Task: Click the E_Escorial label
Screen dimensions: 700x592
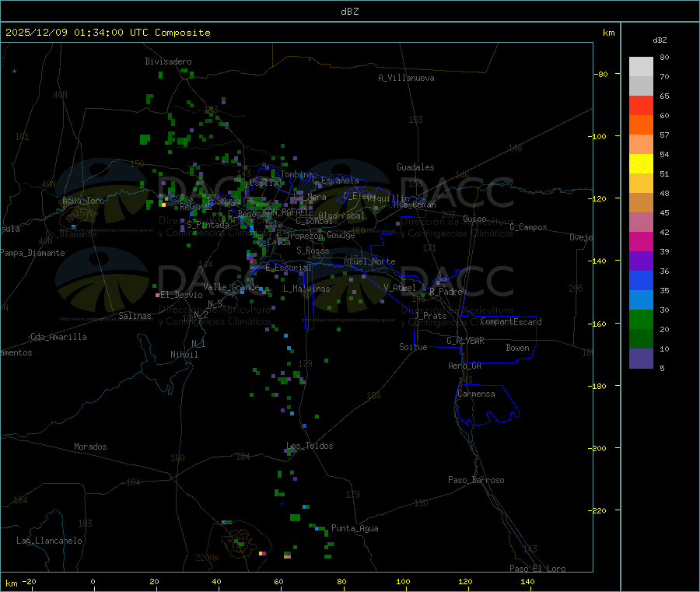Action: (289, 268)
